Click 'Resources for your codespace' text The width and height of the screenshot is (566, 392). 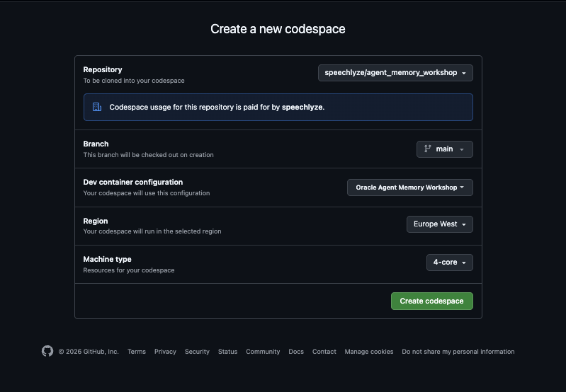point(128,270)
